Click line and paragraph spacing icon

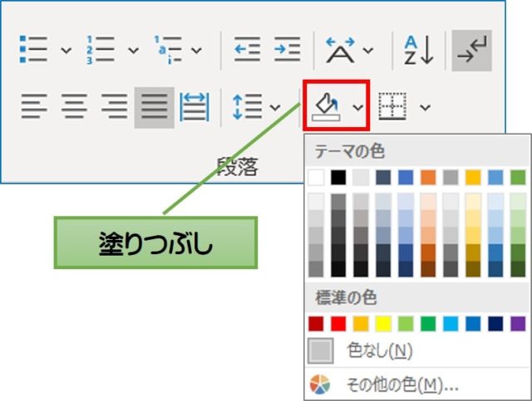(x=248, y=107)
